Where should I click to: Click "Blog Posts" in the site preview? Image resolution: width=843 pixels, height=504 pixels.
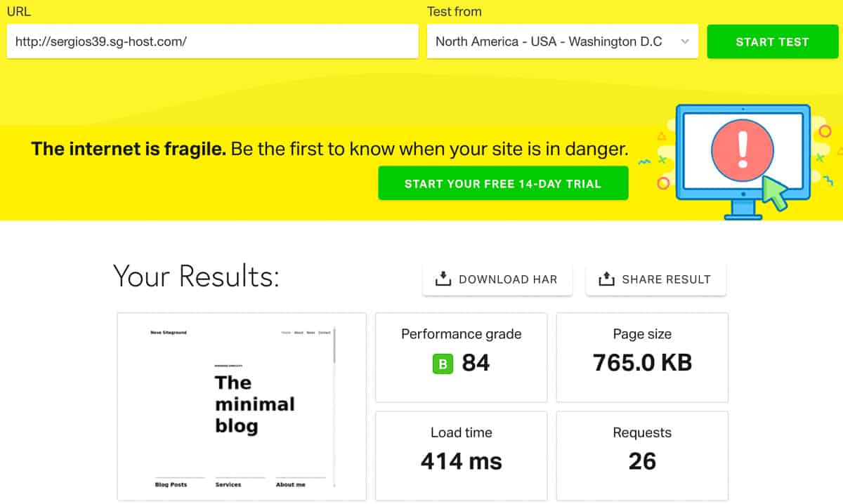(171, 484)
